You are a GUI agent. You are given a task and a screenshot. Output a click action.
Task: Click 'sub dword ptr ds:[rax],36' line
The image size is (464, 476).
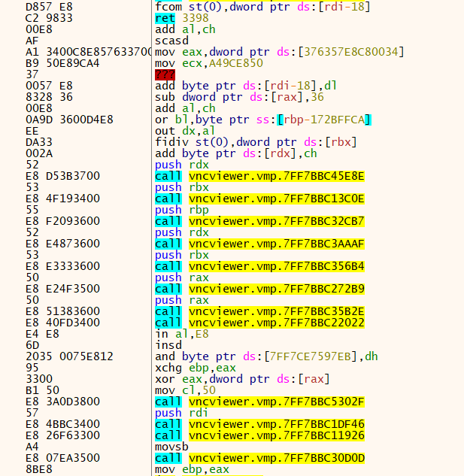pyautogui.click(x=239, y=97)
